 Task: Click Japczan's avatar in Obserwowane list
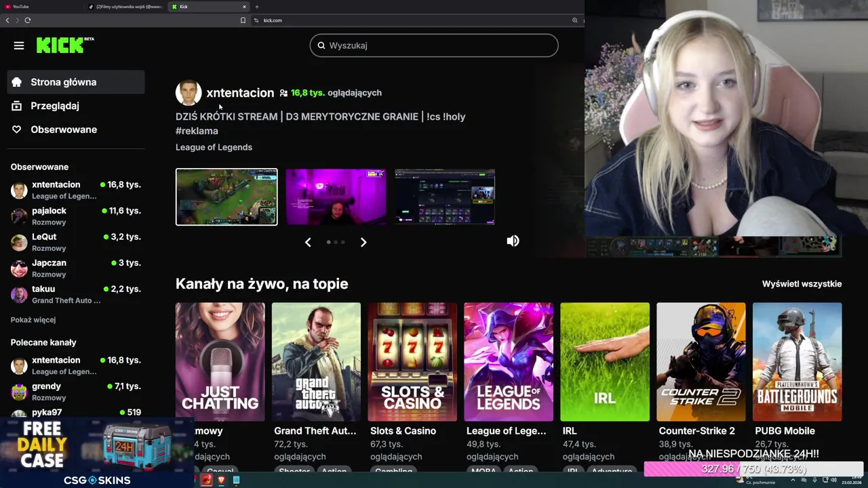19,268
